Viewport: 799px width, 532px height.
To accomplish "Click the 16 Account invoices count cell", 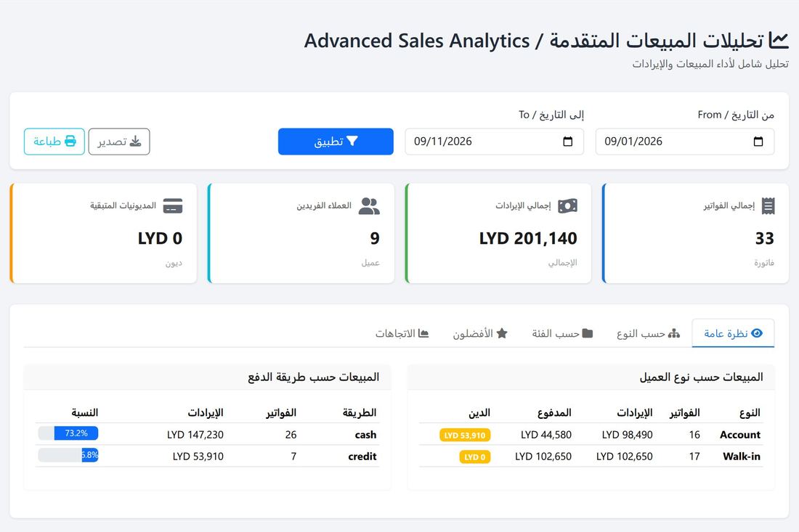I will (x=694, y=435).
